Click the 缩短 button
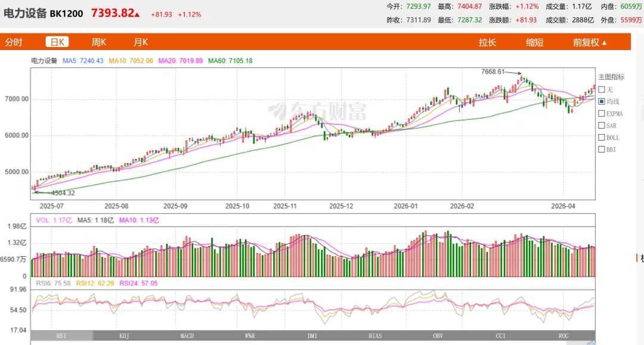 point(535,43)
